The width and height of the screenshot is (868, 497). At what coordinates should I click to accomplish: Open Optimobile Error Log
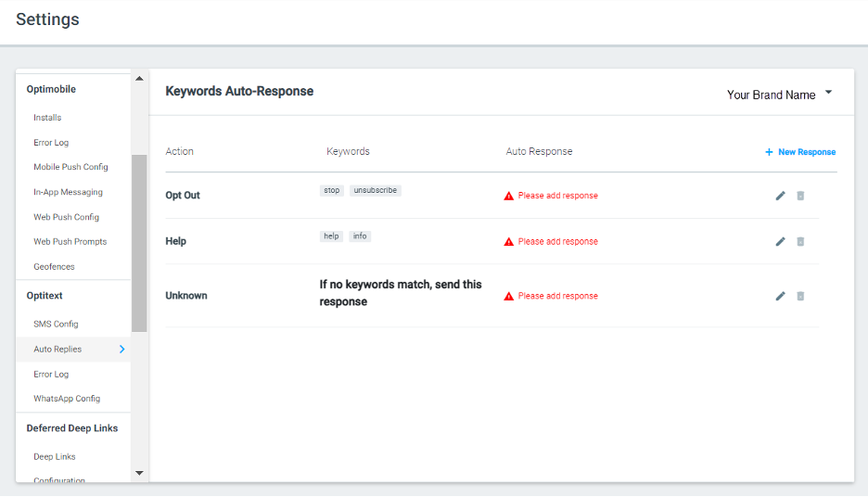[51, 142]
